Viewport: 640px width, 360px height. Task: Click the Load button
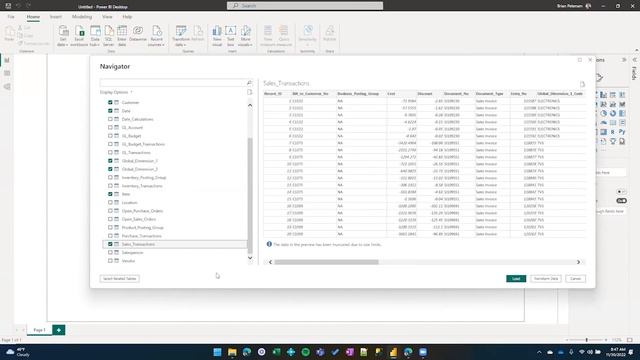tap(516, 279)
